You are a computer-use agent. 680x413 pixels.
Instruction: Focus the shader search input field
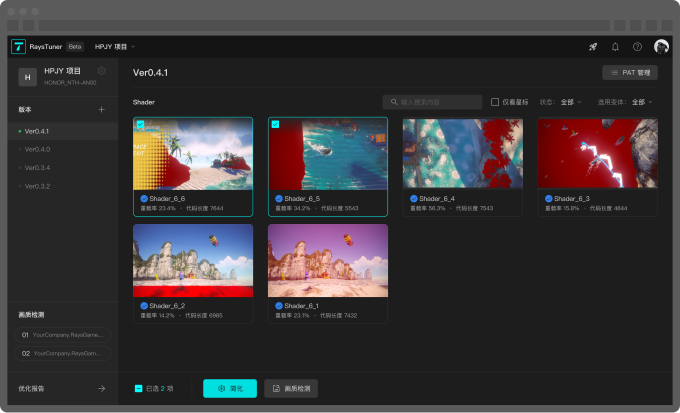coord(432,102)
